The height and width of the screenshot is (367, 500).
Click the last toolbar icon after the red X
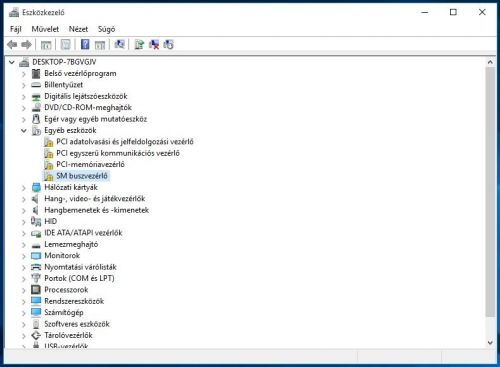pyautogui.click(x=168, y=44)
